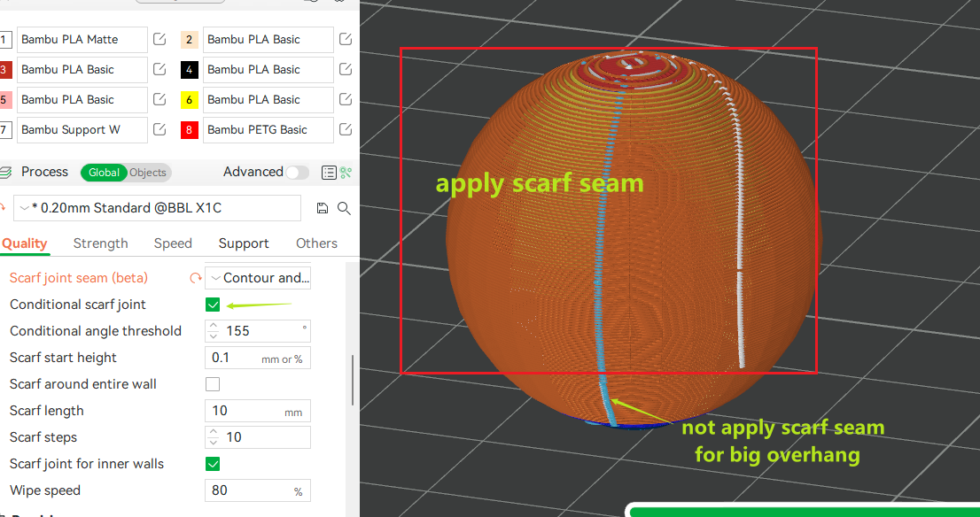The width and height of the screenshot is (980, 517).
Task: Edit filament 1 Bambu PLA Matte preset
Action: [x=159, y=39]
